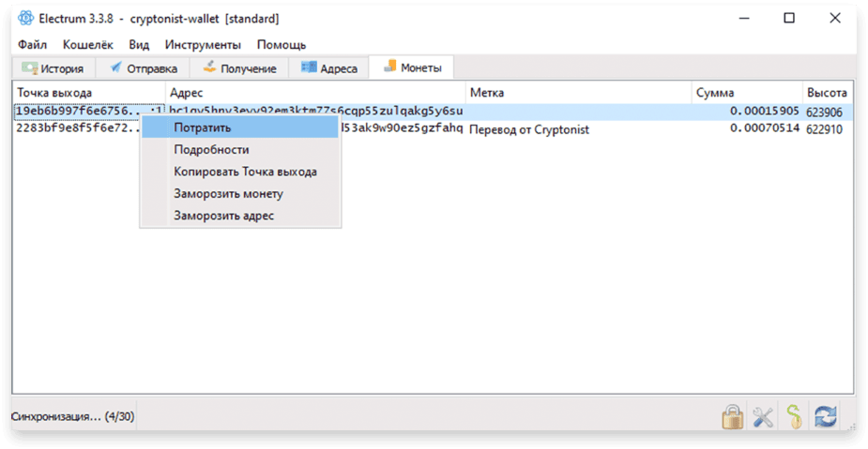Sort by the Высота column header

[828, 93]
